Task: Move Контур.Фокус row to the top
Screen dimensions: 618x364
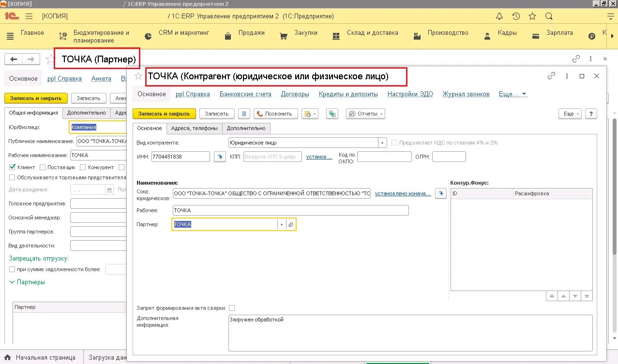Action: point(551,296)
